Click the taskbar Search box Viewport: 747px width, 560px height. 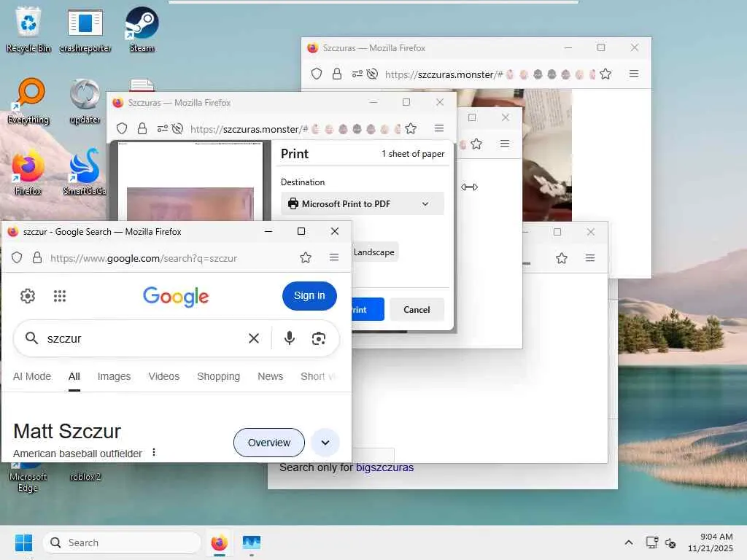click(x=122, y=542)
